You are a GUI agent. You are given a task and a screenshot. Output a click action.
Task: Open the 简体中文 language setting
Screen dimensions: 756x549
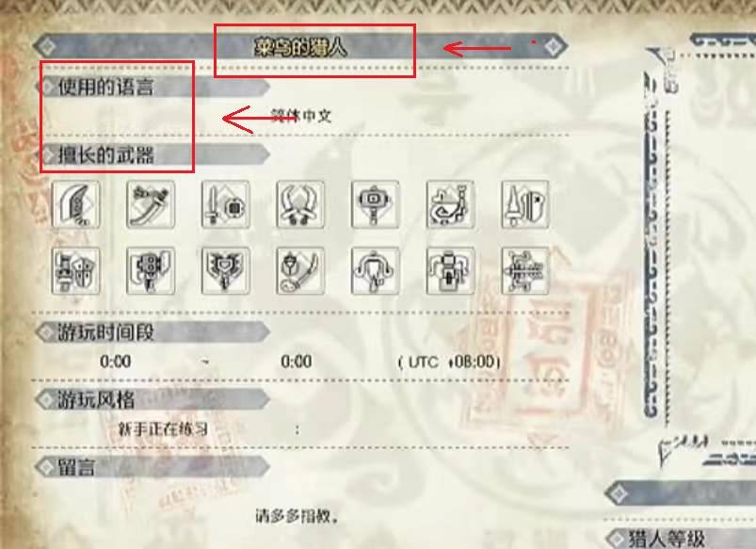301,116
